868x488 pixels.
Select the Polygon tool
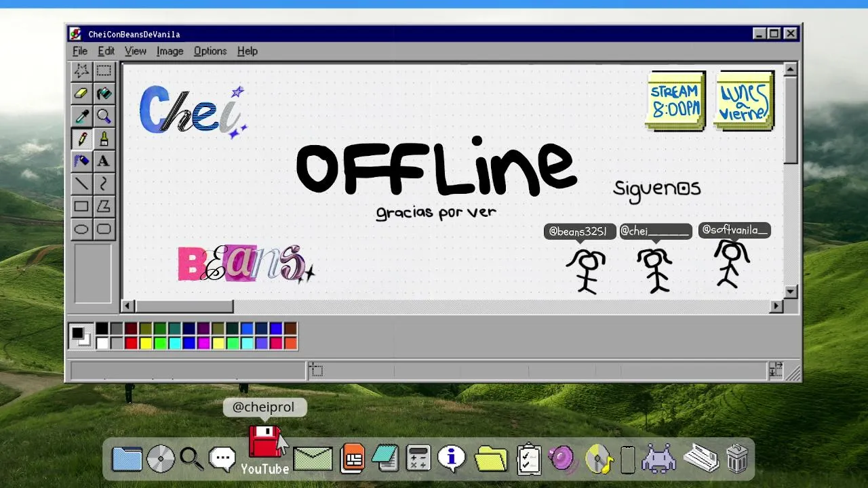104,206
